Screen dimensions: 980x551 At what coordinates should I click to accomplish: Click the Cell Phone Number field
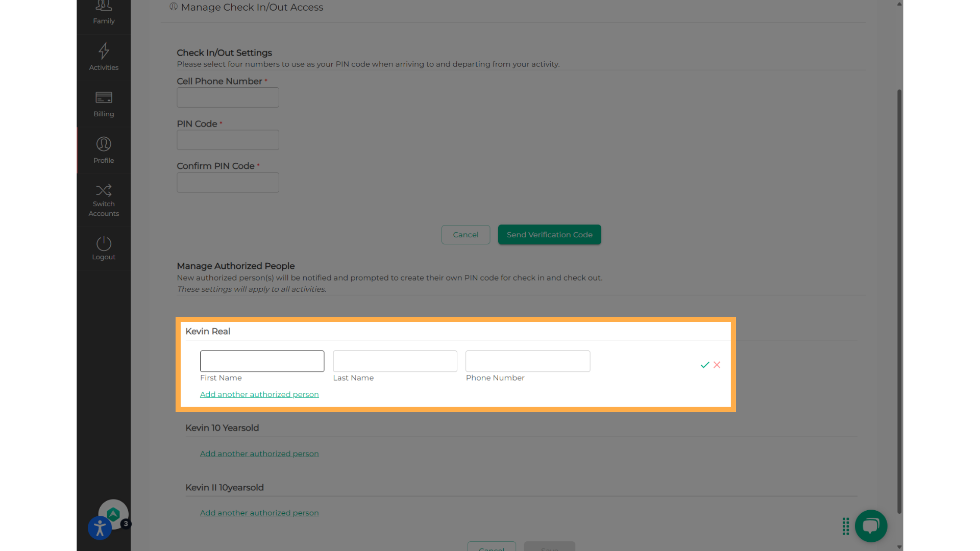click(228, 97)
